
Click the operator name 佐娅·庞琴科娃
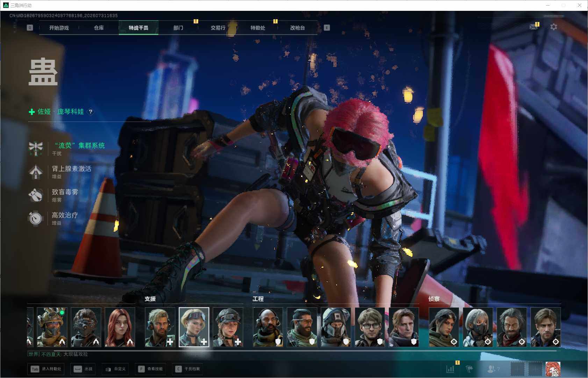click(61, 112)
